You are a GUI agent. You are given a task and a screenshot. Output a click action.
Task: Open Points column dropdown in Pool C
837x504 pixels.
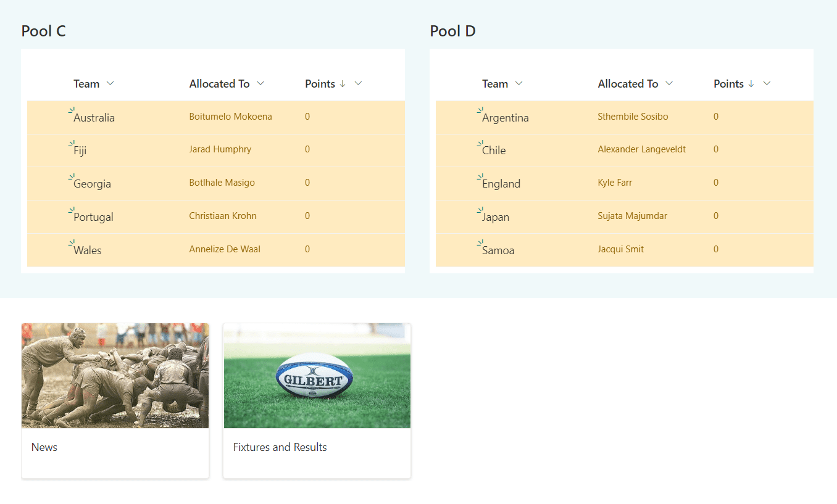358,83
